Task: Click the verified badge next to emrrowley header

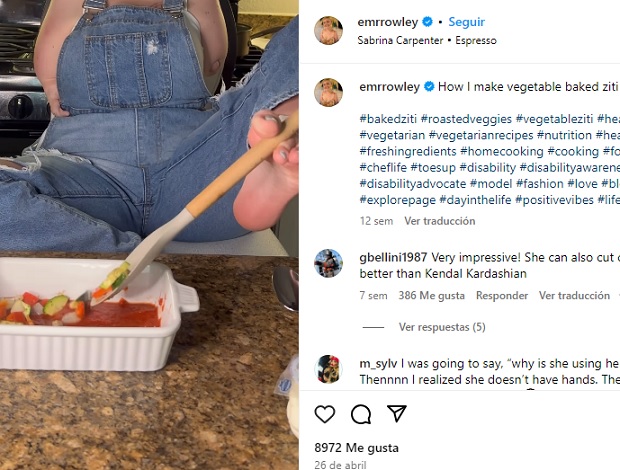Action: pyautogui.click(x=427, y=22)
